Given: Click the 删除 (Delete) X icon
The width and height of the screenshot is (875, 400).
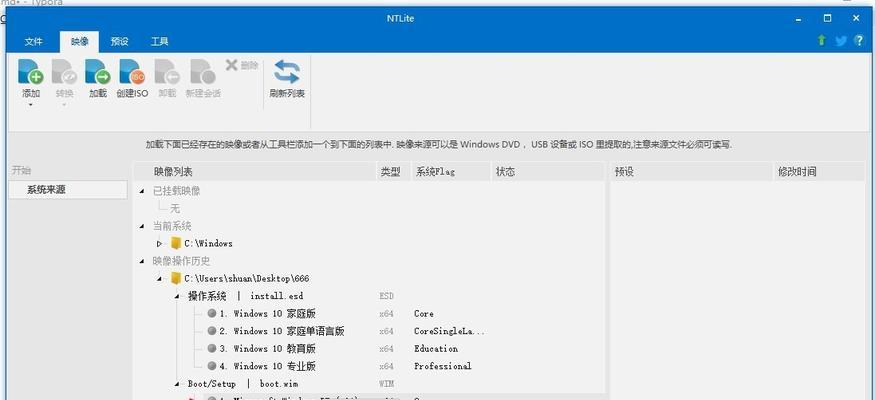Looking at the screenshot, I should point(232,65).
